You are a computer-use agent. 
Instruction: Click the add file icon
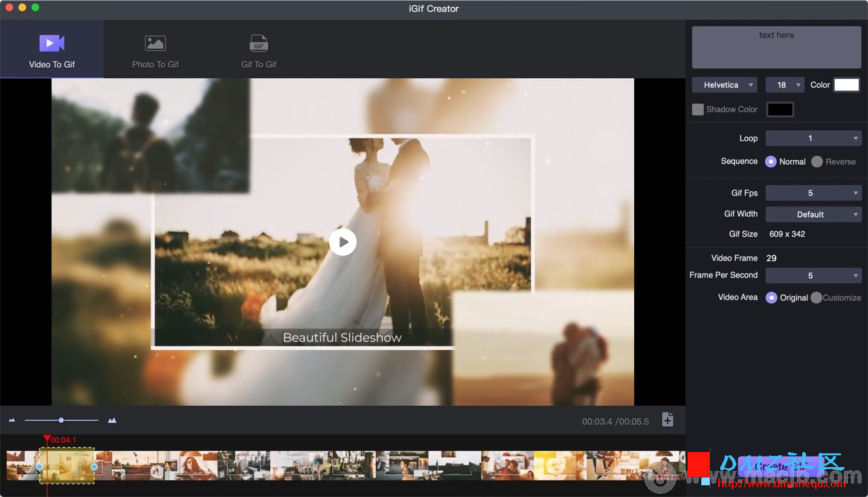tap(667, 420)
